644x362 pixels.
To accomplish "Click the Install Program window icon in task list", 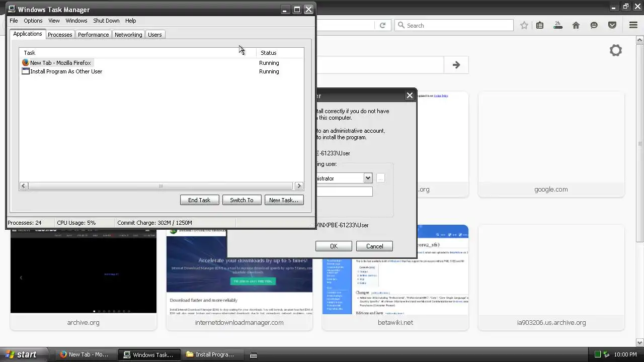I will (x=26, y=71).
